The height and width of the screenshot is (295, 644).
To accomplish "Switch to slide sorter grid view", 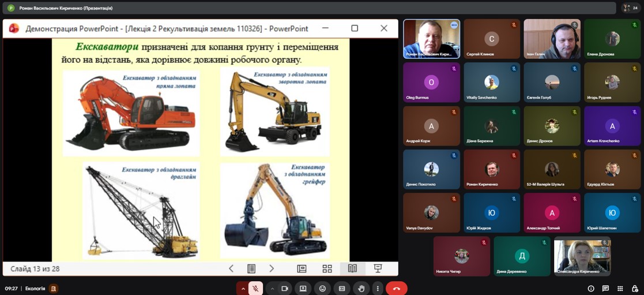I will [x=327, y=268].
